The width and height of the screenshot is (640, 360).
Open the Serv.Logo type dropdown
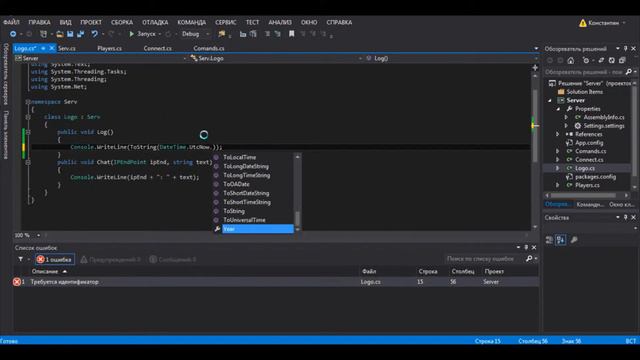click(x=276, y=58)
